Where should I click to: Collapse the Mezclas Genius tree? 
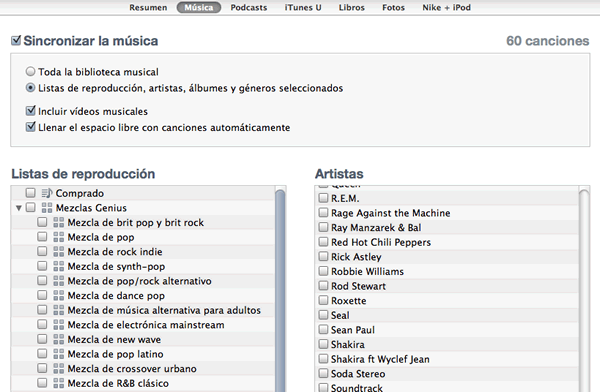pyautogui.click(x=18, y=208)
